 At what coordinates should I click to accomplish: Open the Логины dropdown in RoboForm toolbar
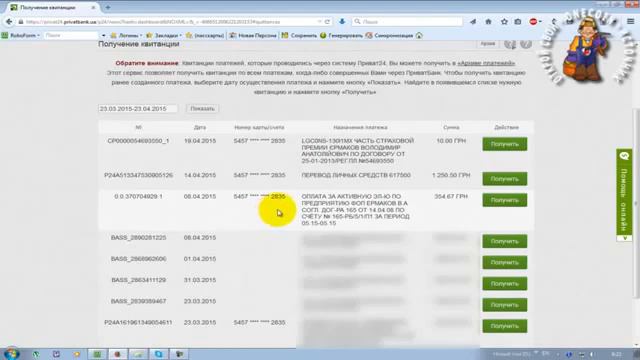127,36
